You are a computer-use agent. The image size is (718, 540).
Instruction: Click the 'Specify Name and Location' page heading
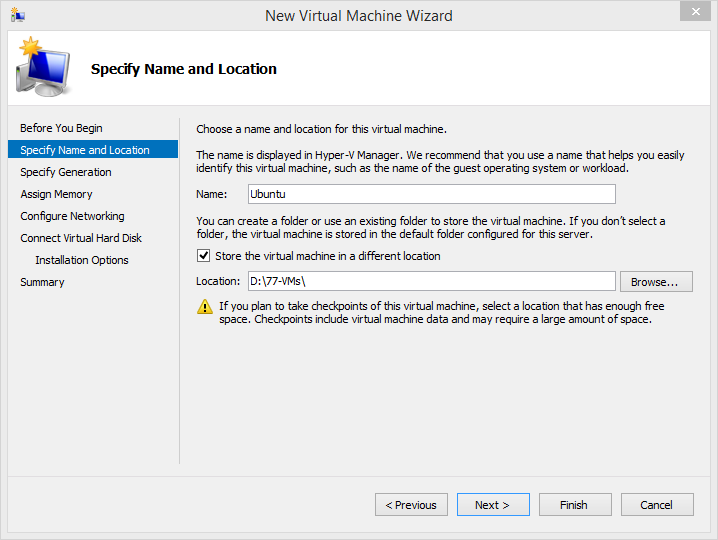pos(184,69)
